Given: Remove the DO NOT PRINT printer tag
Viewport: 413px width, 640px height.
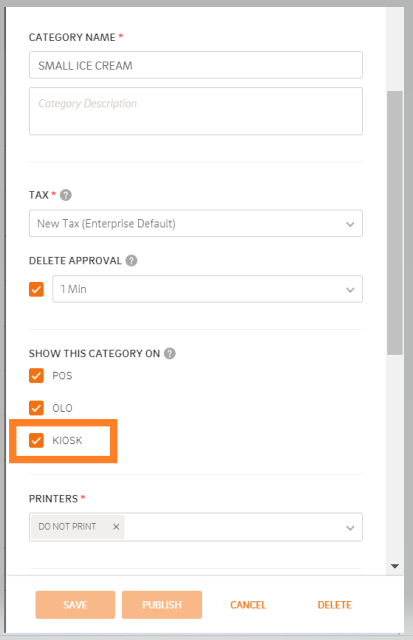Looking at the screenshot, I should coord(116,527).
